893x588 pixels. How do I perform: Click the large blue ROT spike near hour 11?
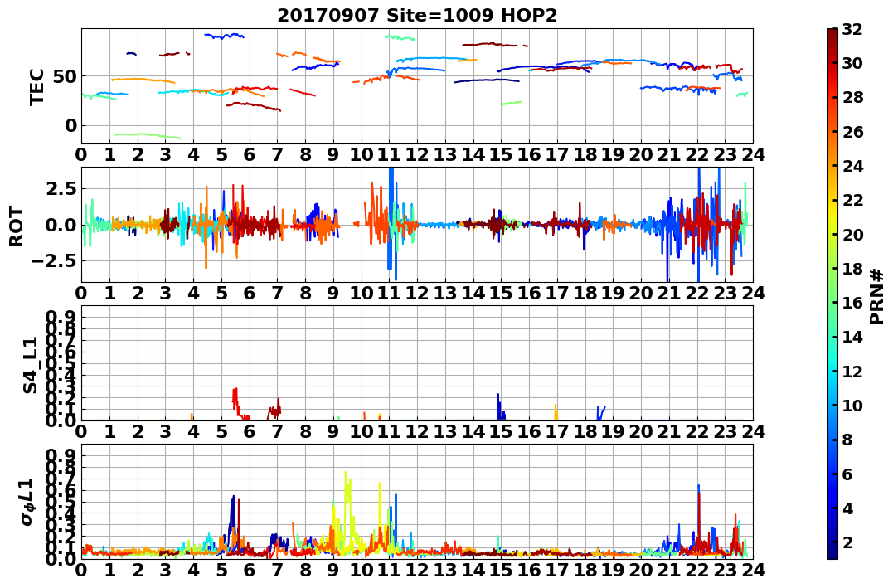coord(391,222)
